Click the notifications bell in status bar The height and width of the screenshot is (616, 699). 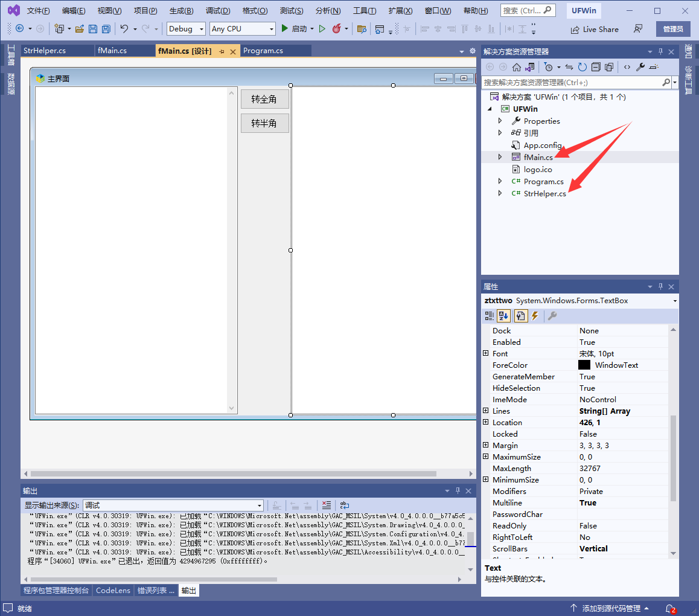point(670,608)
